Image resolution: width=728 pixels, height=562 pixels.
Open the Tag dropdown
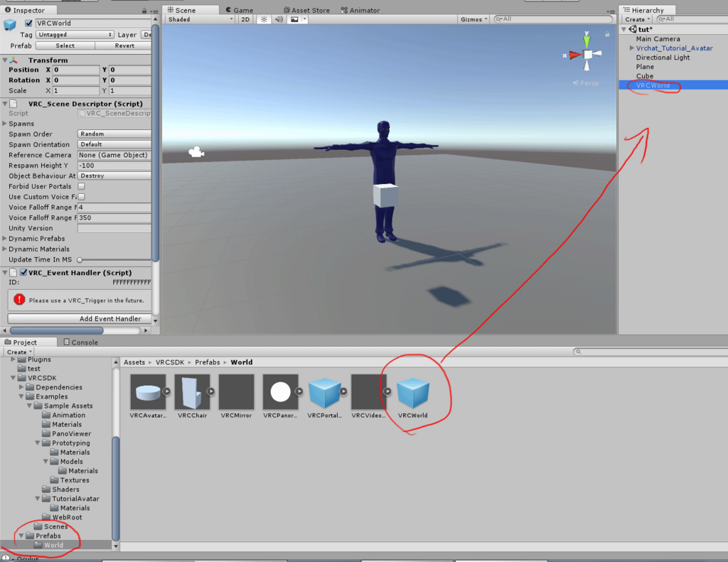pyautogui.click(x=75, y=35)
